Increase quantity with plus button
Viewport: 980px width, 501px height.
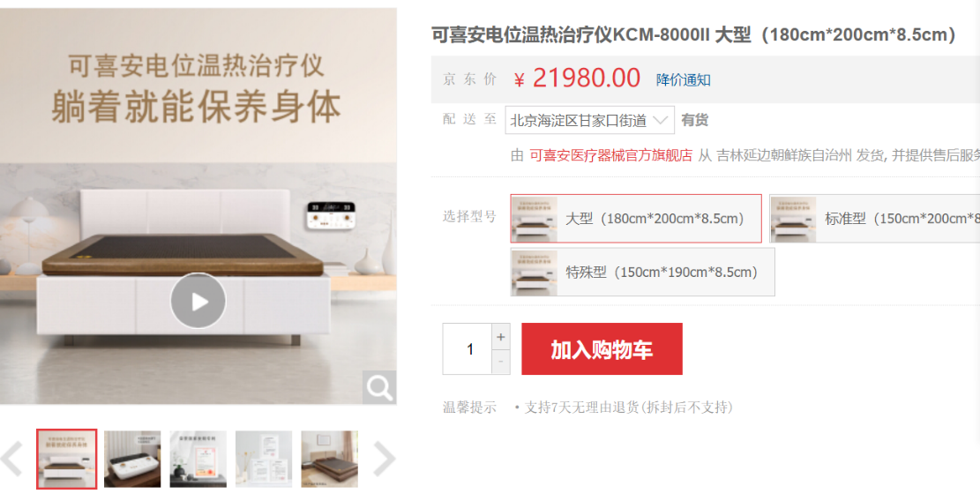click(501, 337)
